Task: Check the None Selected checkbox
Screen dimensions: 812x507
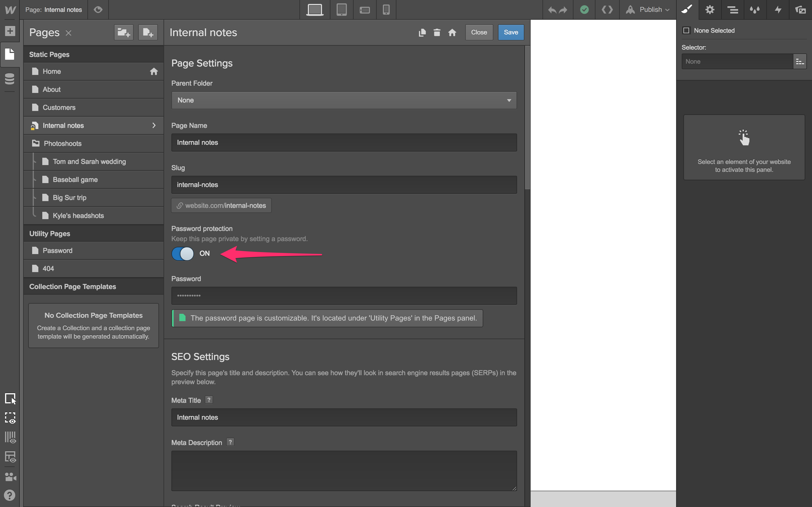Action: tap(686, 30)
